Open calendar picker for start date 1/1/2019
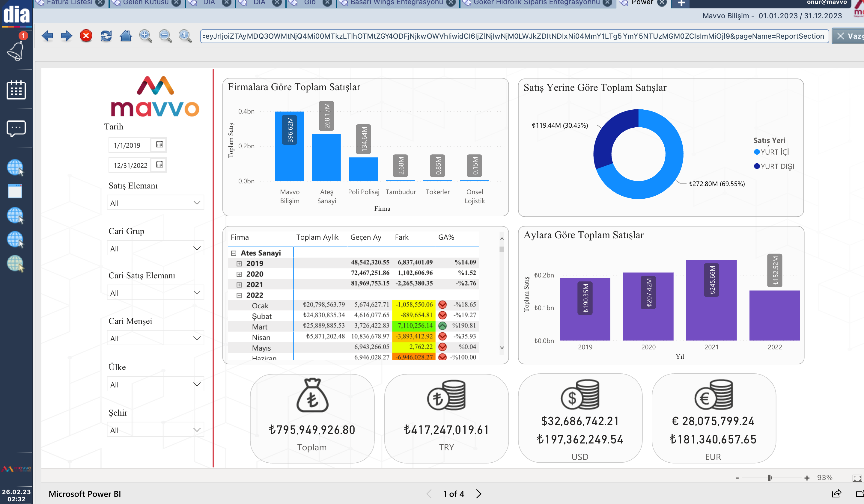 pos(159,145)
